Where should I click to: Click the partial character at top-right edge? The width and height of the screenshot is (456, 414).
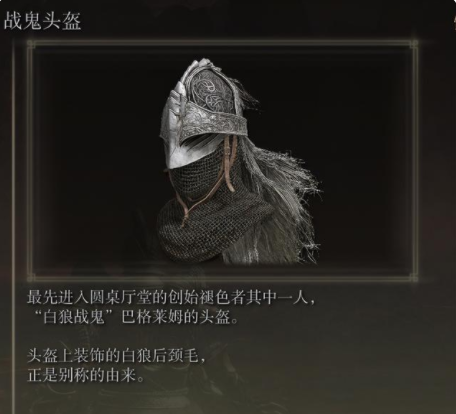[453, 21]
